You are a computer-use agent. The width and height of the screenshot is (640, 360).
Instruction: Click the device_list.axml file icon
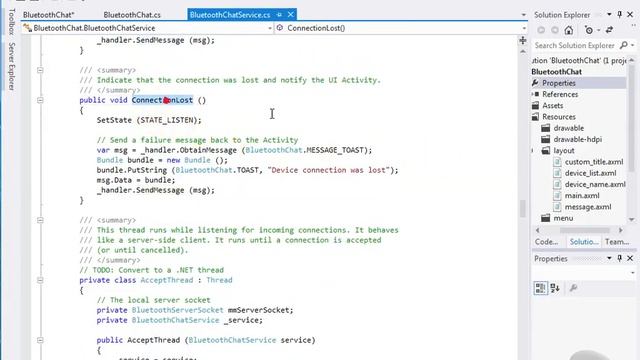click(x=557, y=173)
